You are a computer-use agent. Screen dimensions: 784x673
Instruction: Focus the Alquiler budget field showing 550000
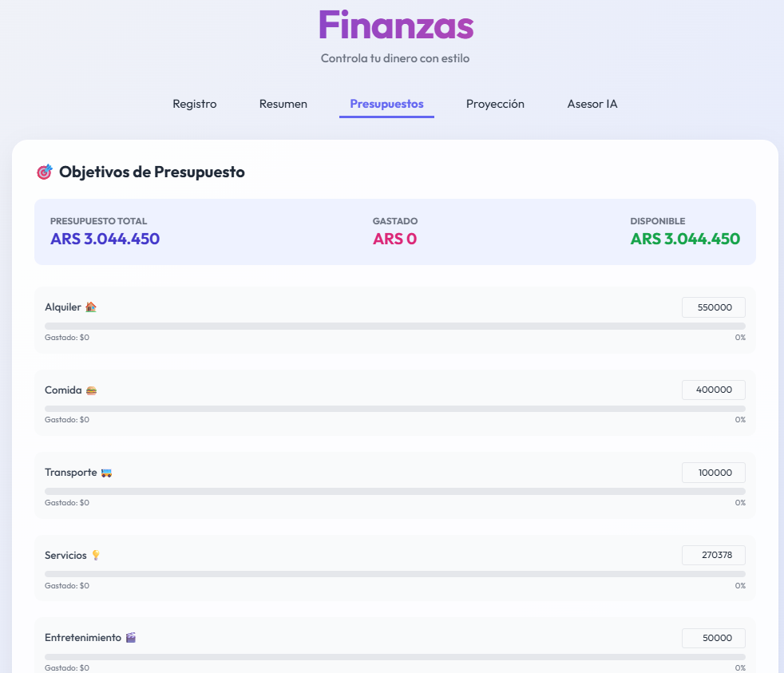coord(714,307)
